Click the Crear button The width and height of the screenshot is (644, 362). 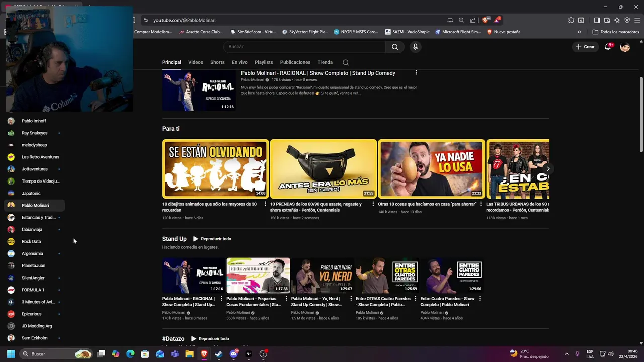pos(585,47)
